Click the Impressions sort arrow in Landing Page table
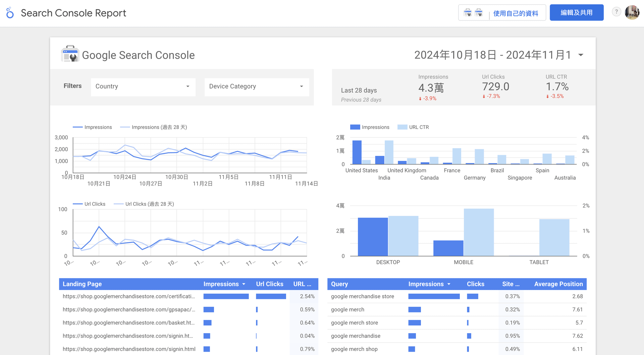 pos(244,284)
